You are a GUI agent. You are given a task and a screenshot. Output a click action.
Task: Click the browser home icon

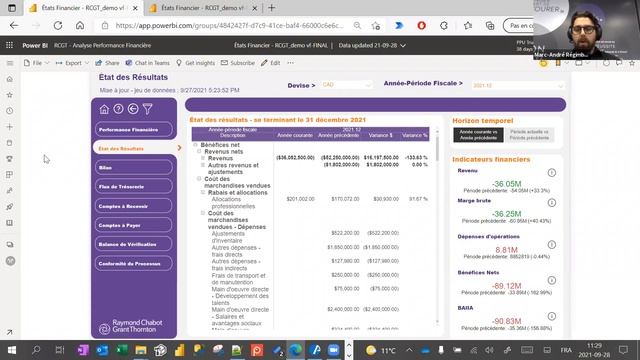pos(80,26)
